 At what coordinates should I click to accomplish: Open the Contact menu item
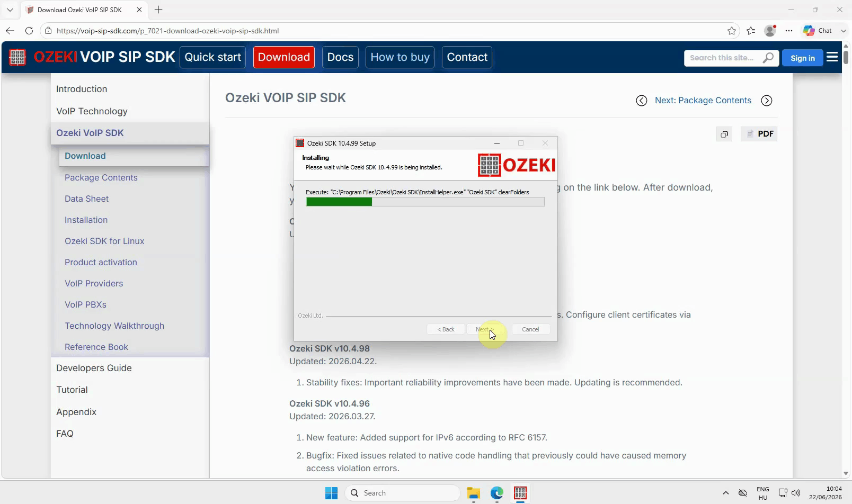point(467,57)
